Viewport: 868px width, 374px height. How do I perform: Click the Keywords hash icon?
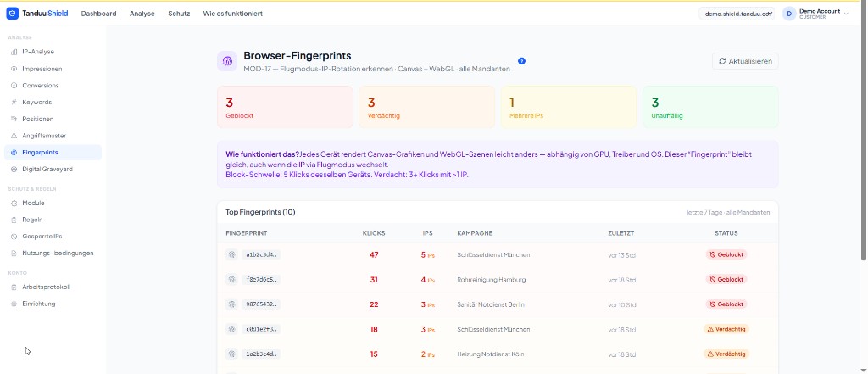[14, 103]
